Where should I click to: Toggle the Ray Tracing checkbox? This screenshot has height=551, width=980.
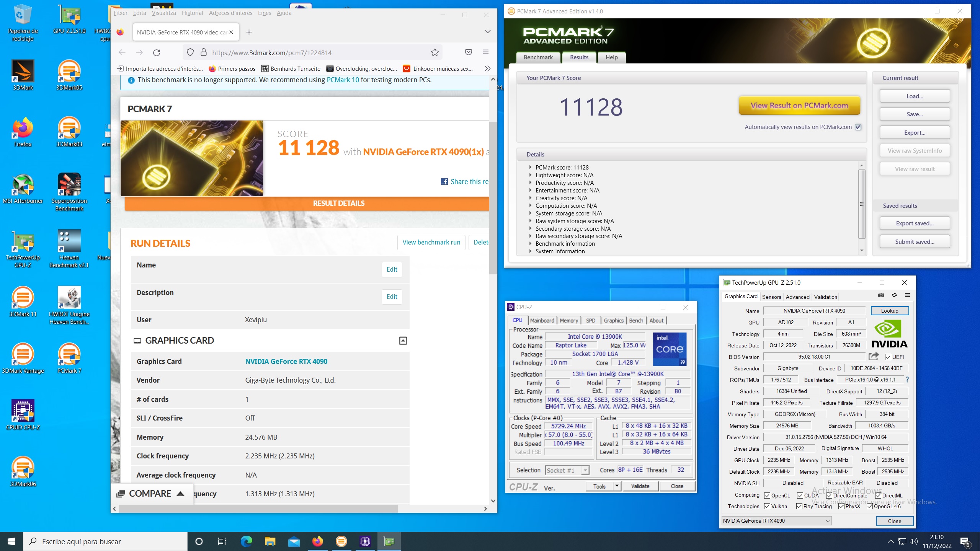799,506
